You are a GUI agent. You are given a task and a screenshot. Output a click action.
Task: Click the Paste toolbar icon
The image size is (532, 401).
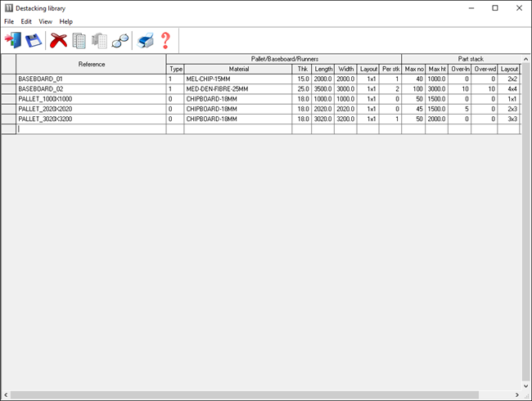(100, 40)
